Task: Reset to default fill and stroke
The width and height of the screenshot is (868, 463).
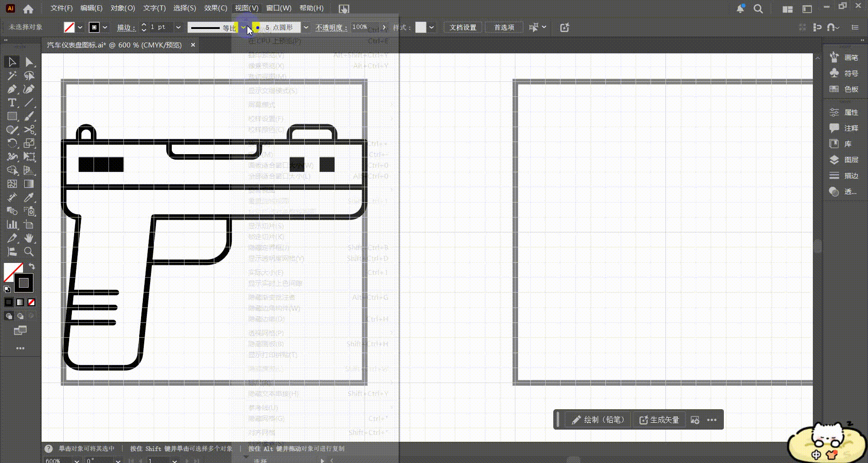Action: 7,289
